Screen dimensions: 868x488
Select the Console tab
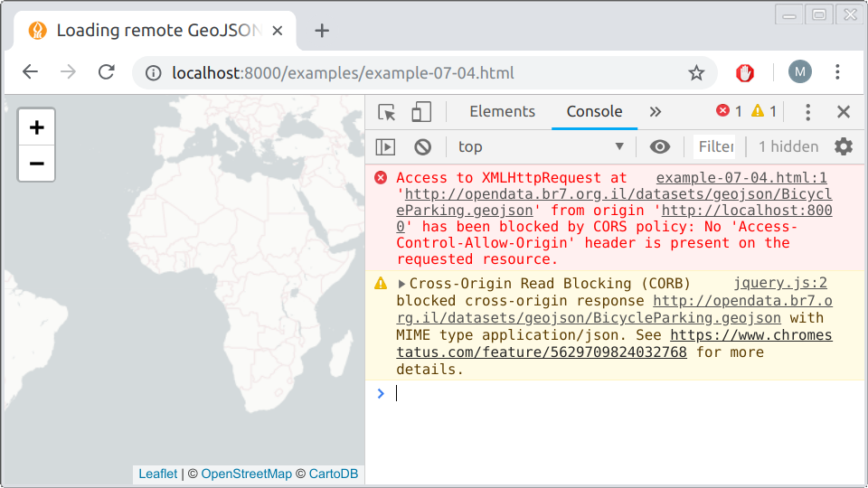(595, 112)
